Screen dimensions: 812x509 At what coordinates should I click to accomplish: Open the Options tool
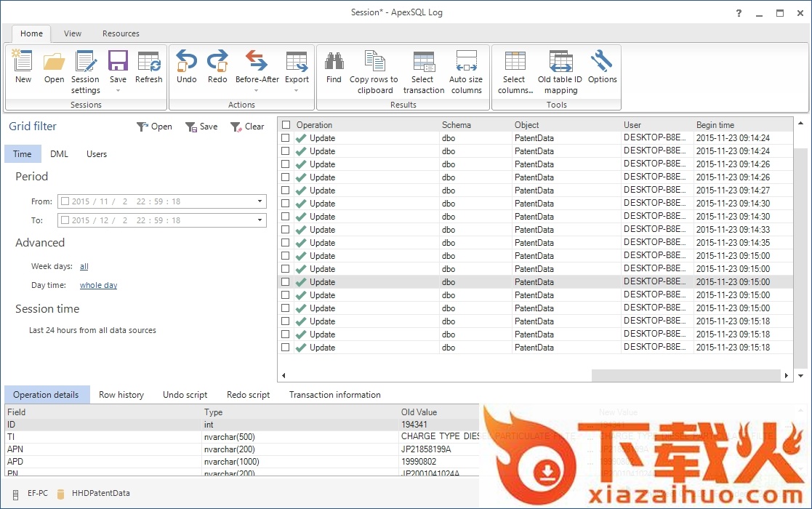point(602,66)
